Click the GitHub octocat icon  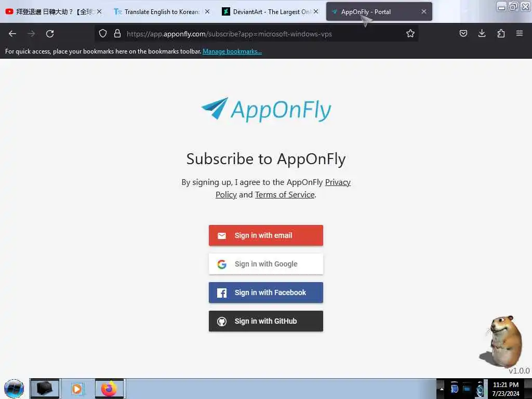222,321
